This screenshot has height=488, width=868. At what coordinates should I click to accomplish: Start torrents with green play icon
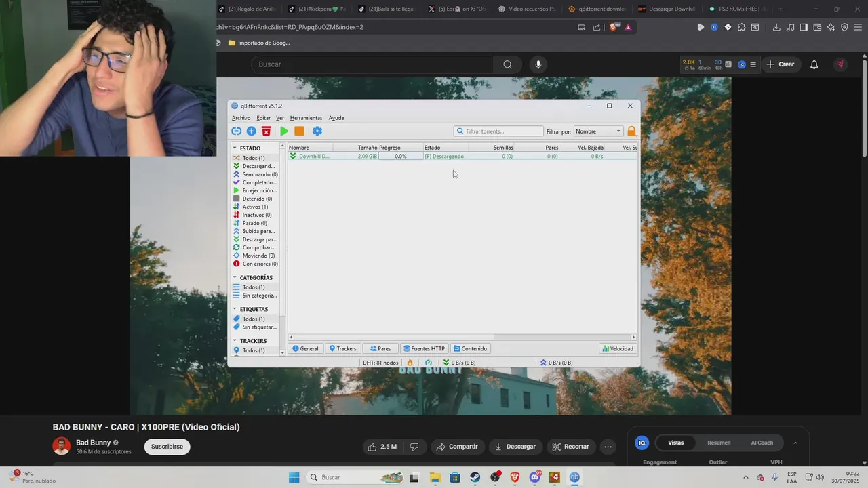point(284,131)
